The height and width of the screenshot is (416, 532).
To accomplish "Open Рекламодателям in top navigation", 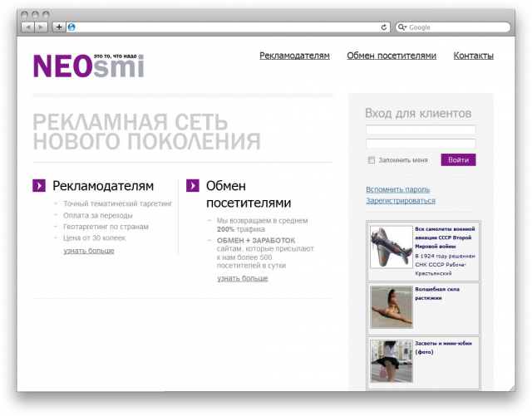I will click(x=294, y=56).
